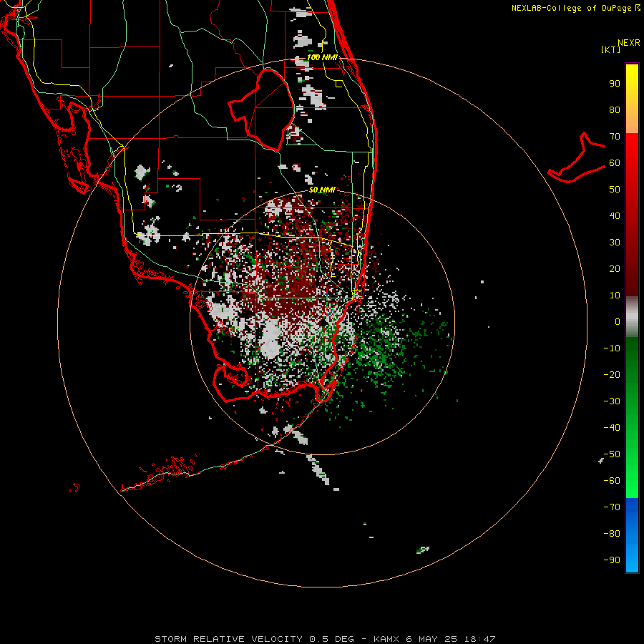Click the 30 value on the velocity scale
The image size is (644, 644).
pyautogui.click(x=615, y=243)
